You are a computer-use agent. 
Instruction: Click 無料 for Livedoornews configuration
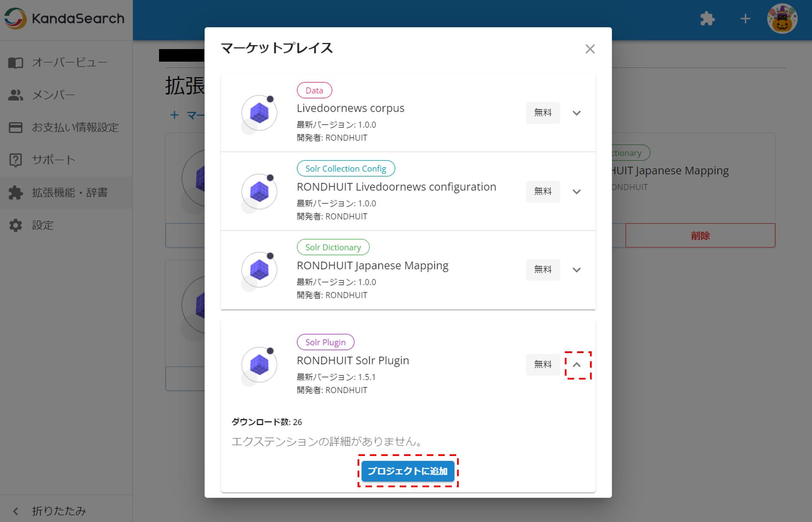[543, 192]
